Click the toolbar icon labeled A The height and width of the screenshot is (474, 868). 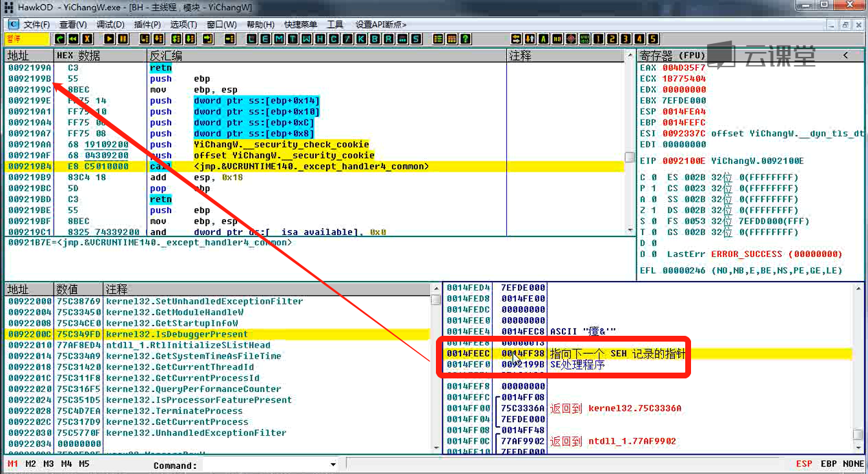pos(543,39)
